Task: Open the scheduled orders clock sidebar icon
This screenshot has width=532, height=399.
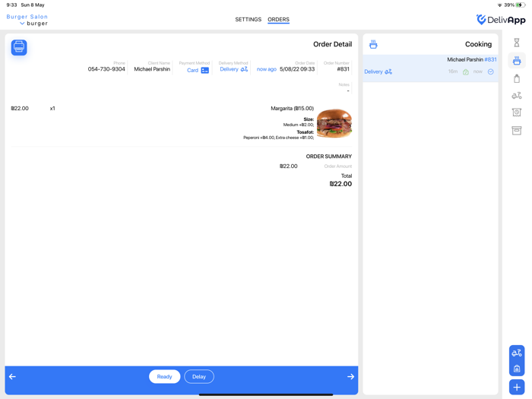Action: point(516,112)
